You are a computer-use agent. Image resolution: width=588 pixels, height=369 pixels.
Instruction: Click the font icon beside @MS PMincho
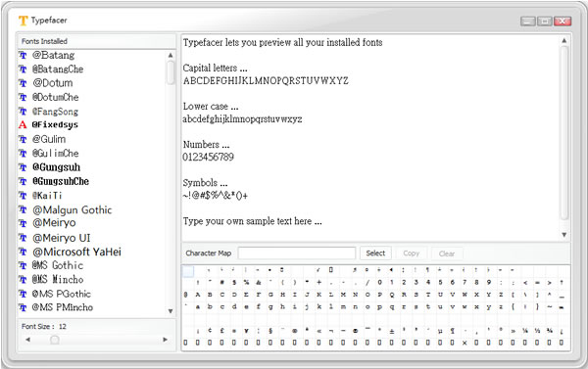[x=23, y=307]
